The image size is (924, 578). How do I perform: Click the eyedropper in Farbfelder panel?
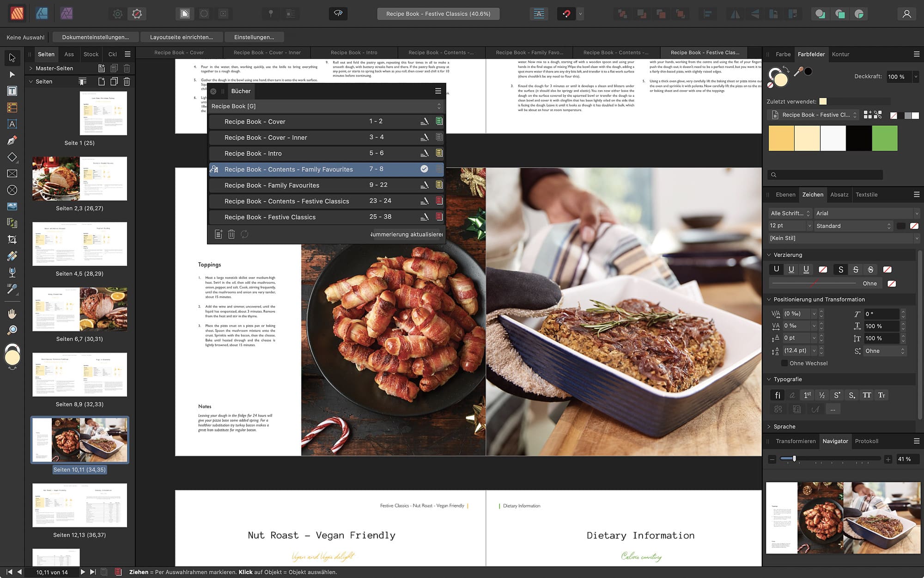coord(798,72)
